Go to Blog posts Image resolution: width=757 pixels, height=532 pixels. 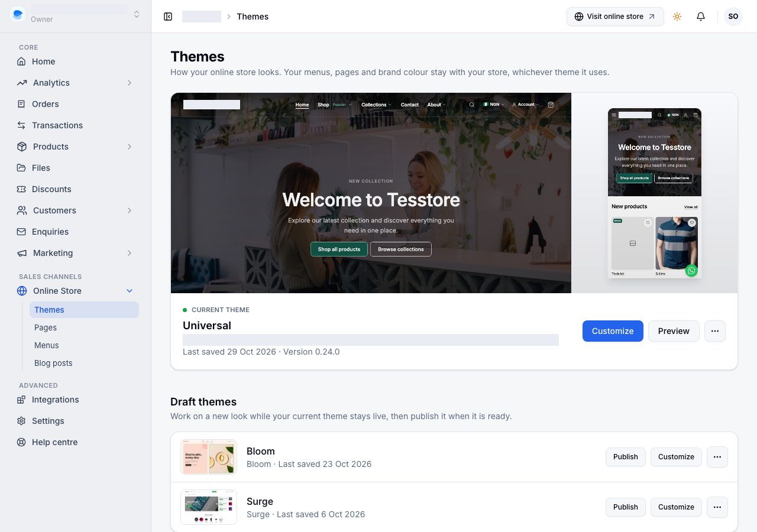point(84,363)
